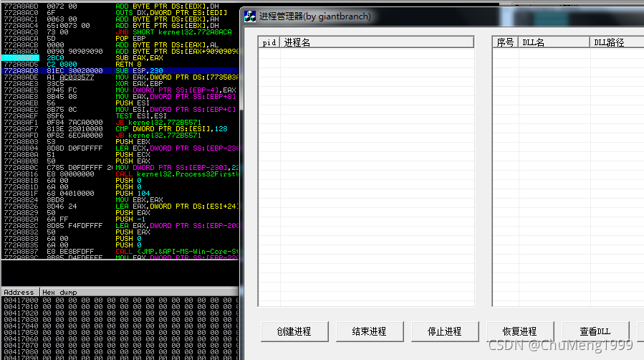Click the 创建进程 button
This screenshot has width=644, height=360.
pos(294,331)
